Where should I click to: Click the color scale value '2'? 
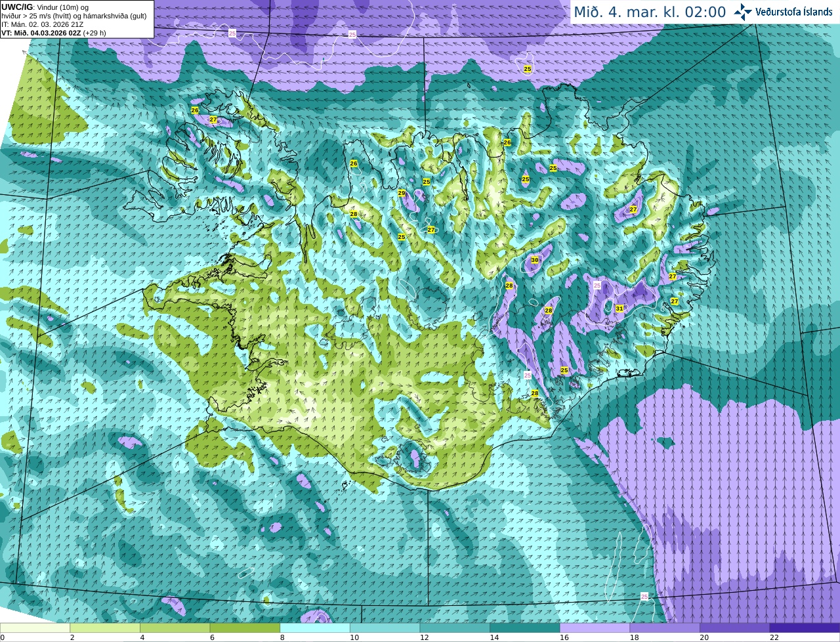point(72,637)
